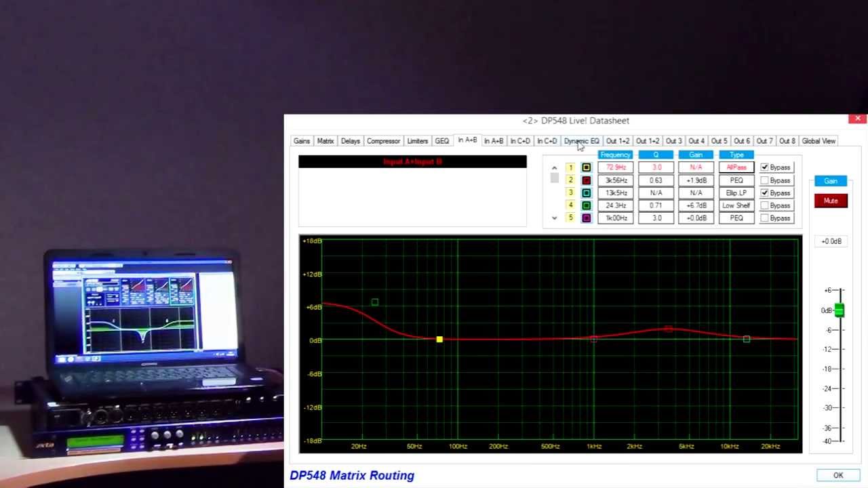This screenshot has height=488, width=868.
Task: Click the Type column header
Action: click(736, 155)
